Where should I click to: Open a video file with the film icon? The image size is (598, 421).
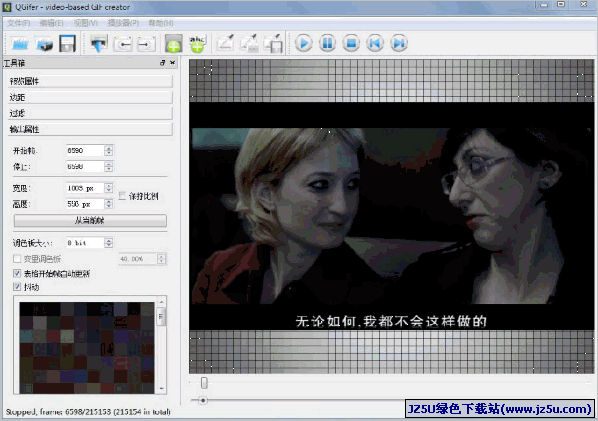[20, 44]
